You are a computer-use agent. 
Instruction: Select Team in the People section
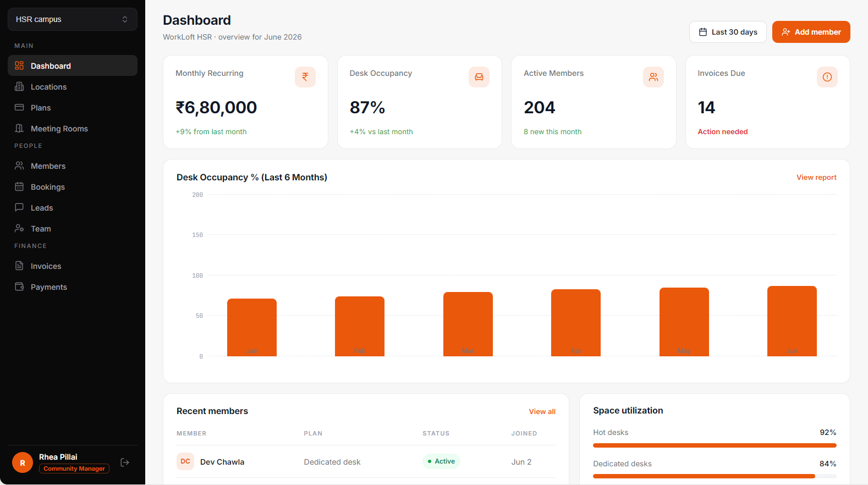73,228
